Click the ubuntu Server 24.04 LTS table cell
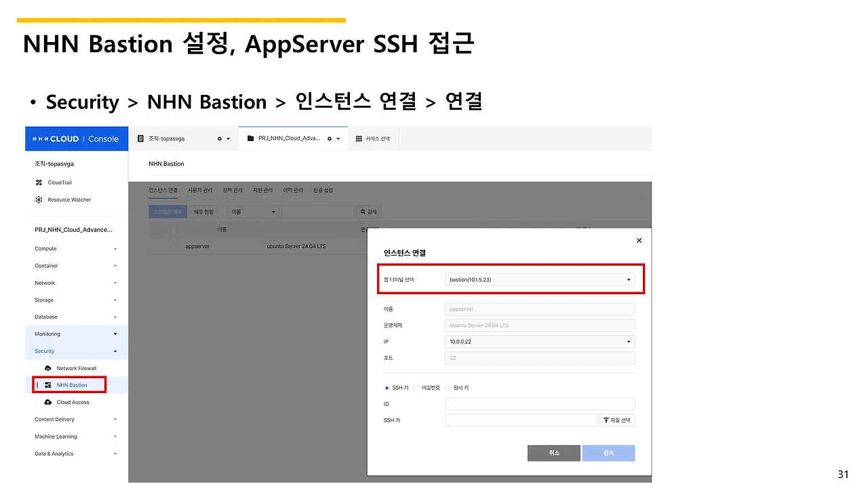This screenshot has width=868, height=488. point(296,246)
